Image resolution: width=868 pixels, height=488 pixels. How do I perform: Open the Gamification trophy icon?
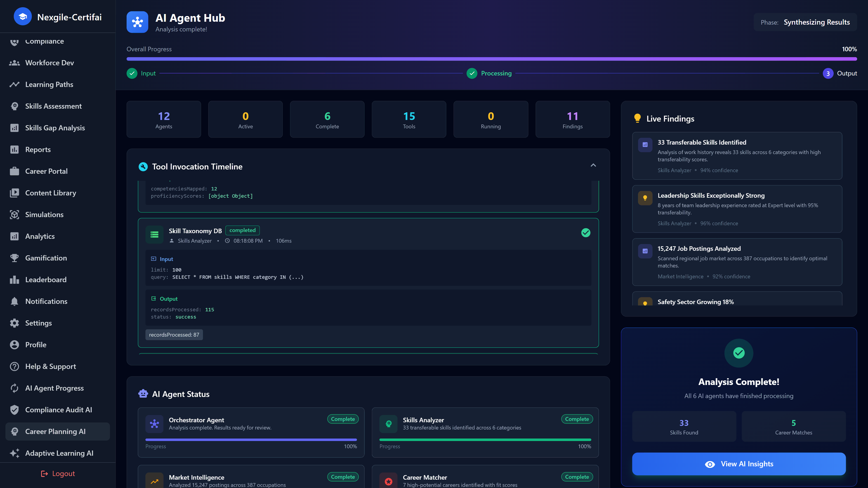[14, 258]
